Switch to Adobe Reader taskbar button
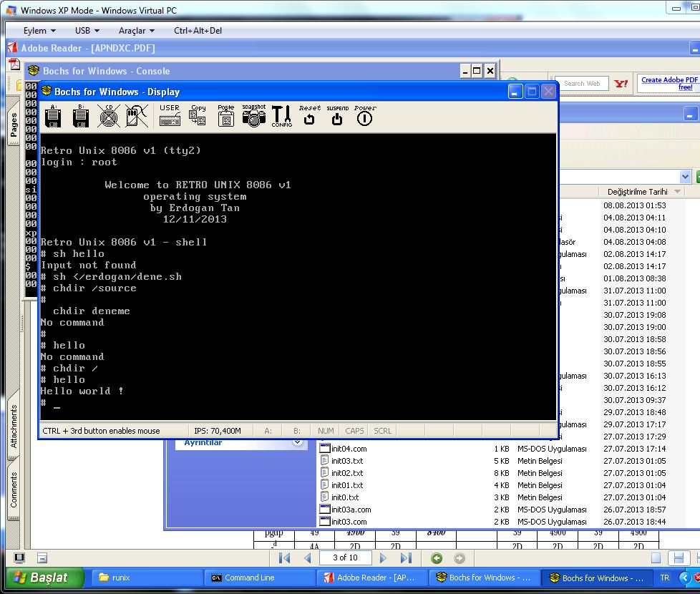This screenshot has height=594, width=700. pos(372,578)
